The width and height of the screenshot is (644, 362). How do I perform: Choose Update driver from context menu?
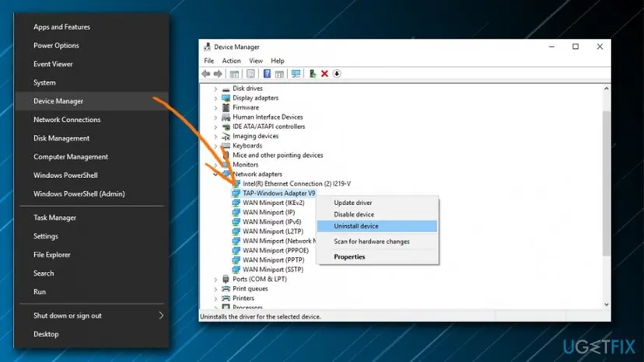coord(377,203)
